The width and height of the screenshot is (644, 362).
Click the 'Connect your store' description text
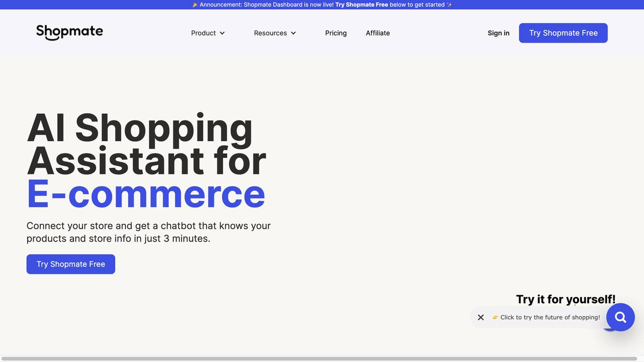(x=149, y=232)
